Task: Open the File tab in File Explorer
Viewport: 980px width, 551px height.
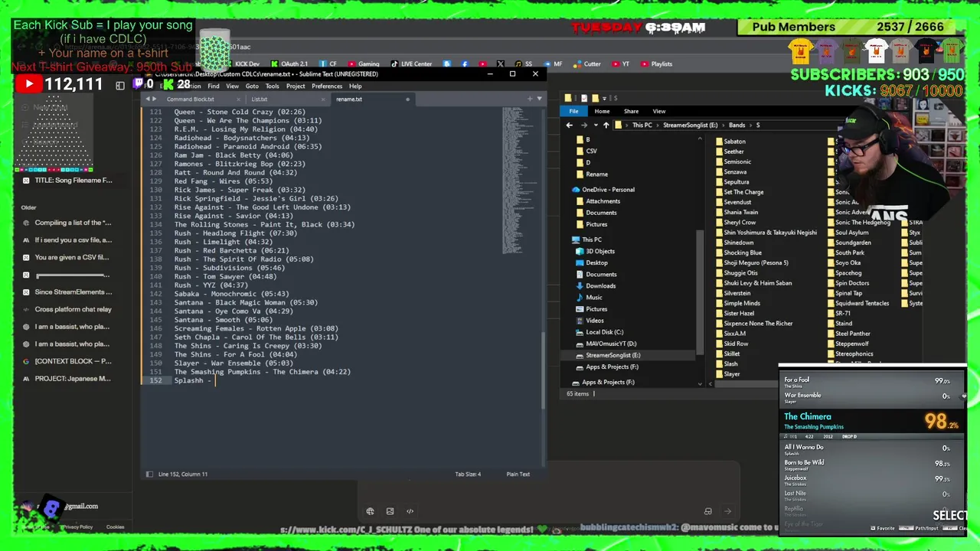Action: pos(573,111)
